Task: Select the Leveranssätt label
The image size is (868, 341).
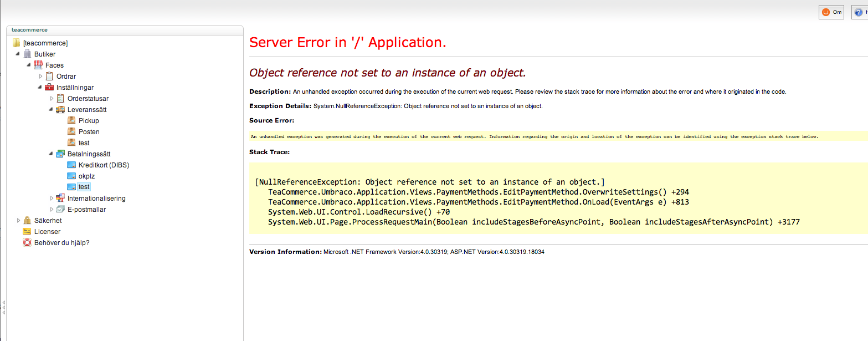Action: pyautogui.click(x=87, y=110)
